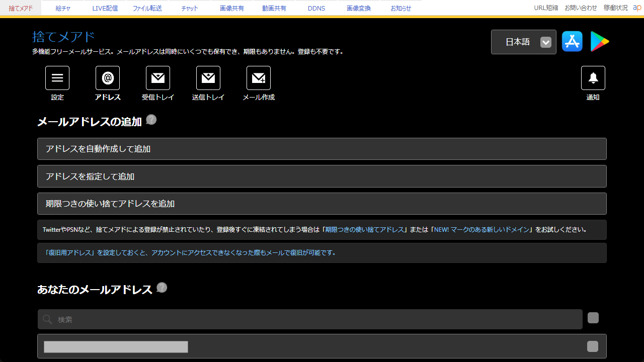Screen dimensions: 644x362
Task: Open the 通知 notification bell
Action: 593,78
